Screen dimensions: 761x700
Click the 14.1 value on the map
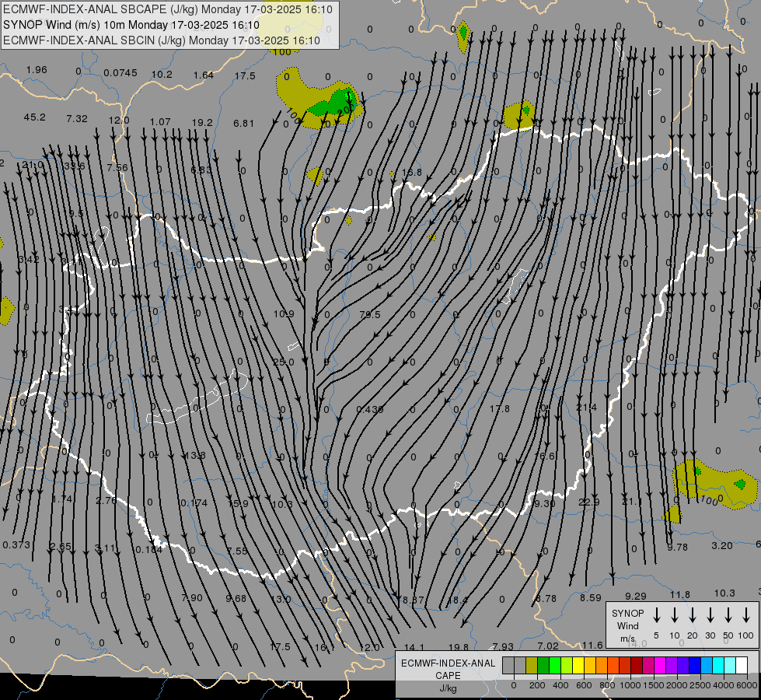click(414, 647)
